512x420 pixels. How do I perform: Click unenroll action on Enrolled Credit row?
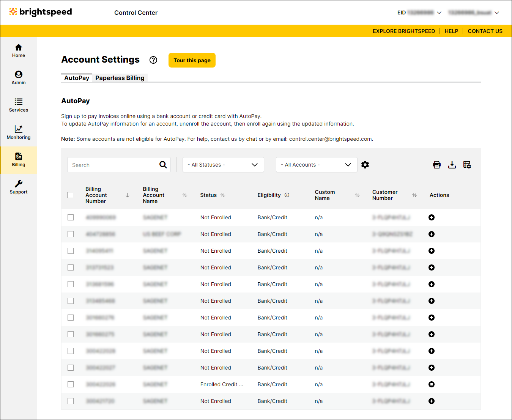tap(432, 384)
